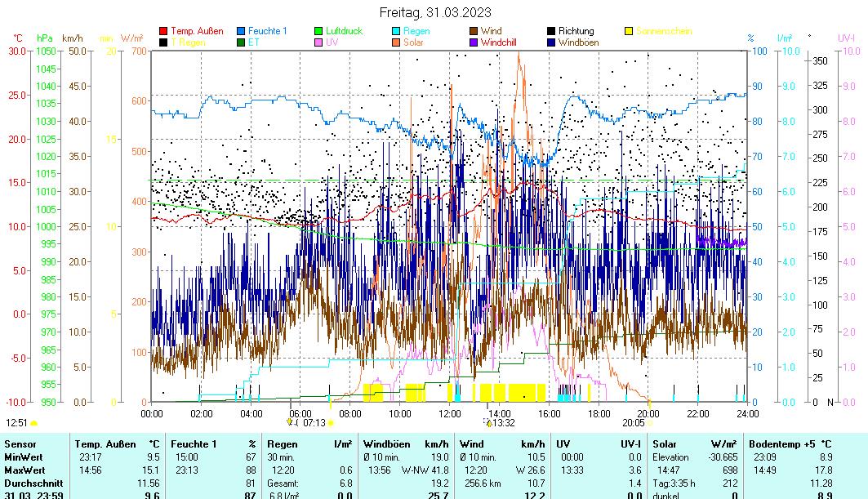The image size is (868, 499).
Task: Click the blue Feuchte 1 legend swatch
Action: (x=241, y=31)
